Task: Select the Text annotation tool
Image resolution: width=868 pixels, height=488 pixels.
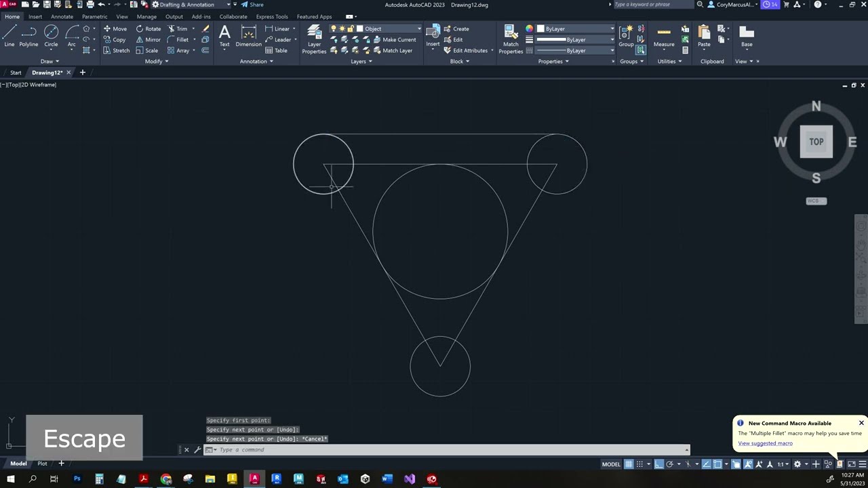Action: pos(224,37)
